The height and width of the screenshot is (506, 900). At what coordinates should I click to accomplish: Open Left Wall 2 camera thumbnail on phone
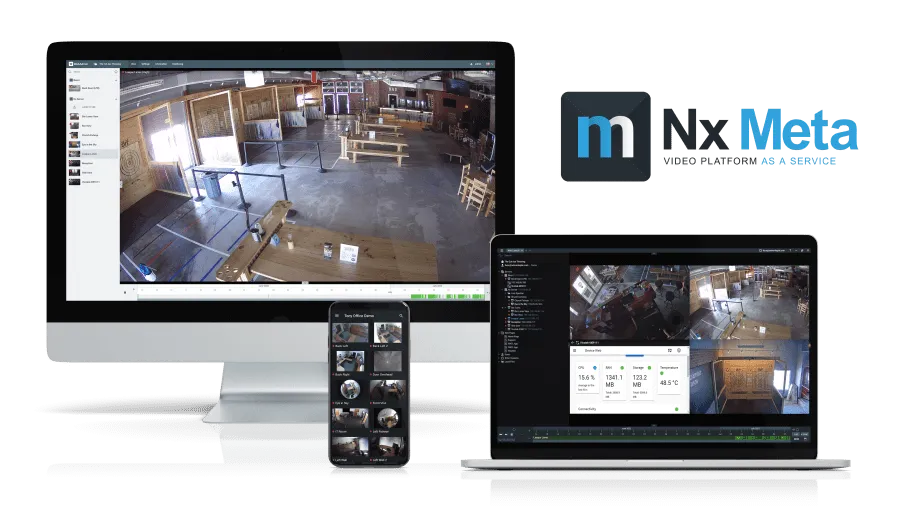tap(388, 446)
